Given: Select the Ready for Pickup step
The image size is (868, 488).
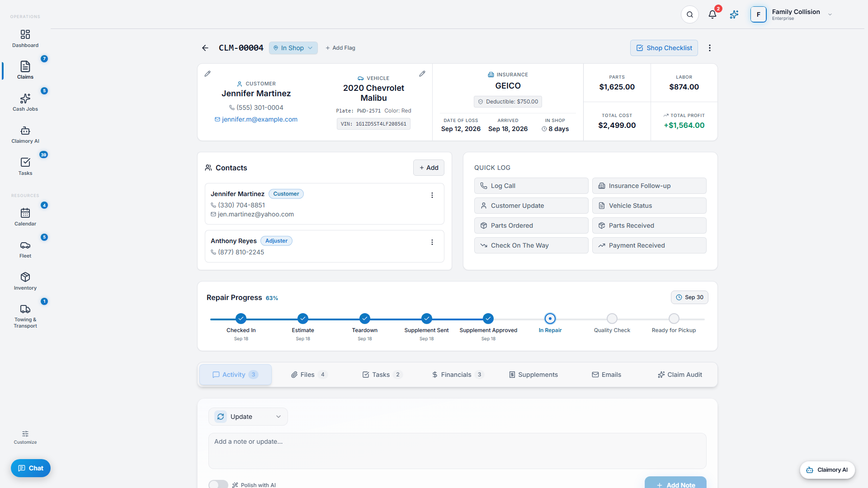Looking at the screenshot, I should pos(674,324).
